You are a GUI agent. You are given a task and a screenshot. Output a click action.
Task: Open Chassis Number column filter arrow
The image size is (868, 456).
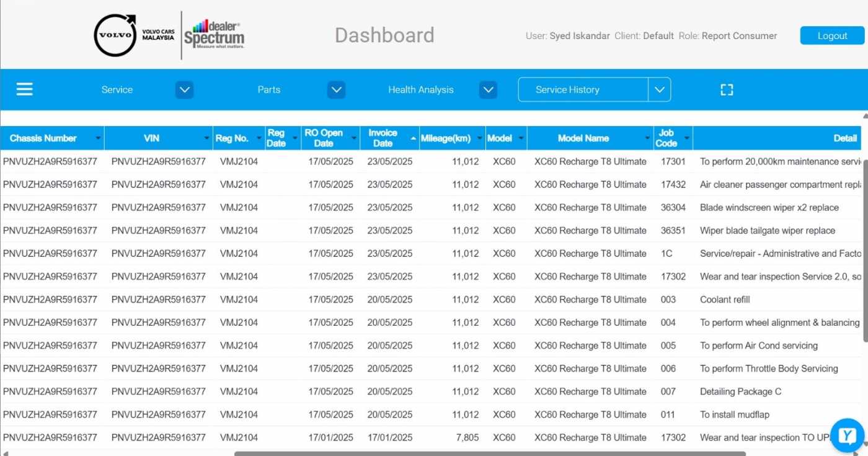click(98, 138)
